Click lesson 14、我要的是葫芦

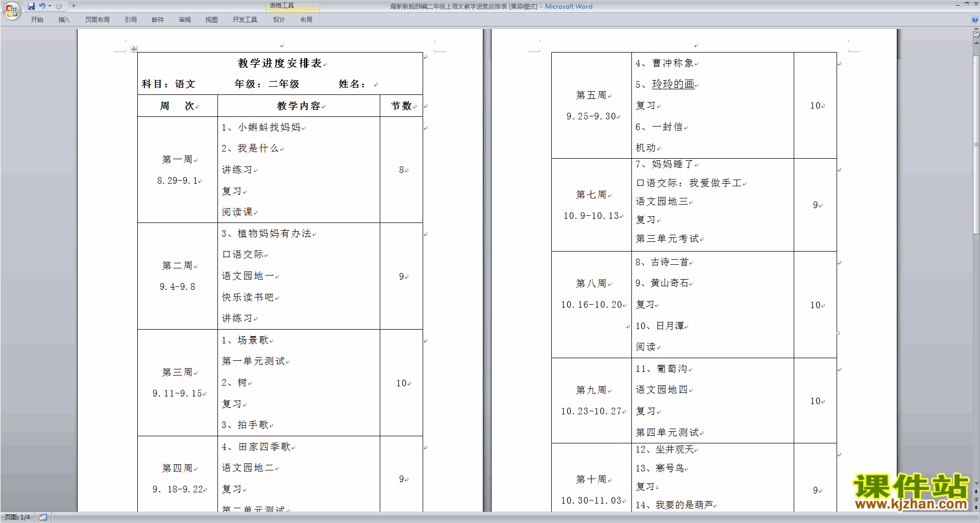[x=674, y=505]
